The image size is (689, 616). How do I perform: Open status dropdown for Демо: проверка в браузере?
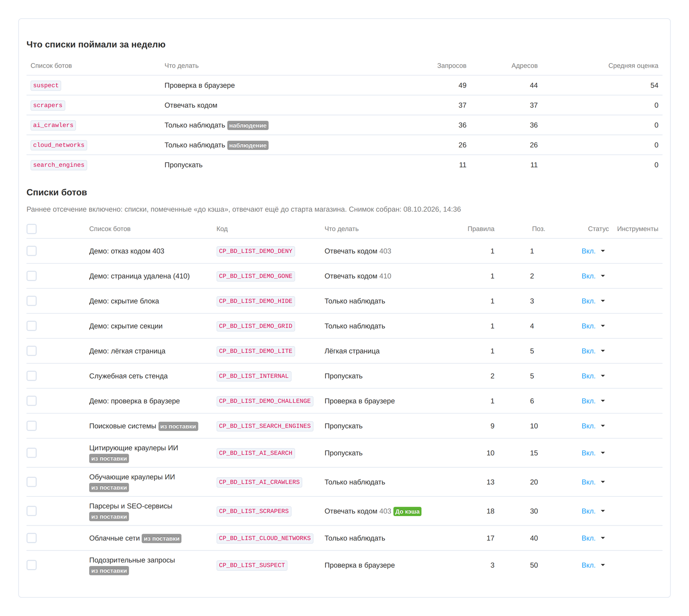(593, 401)
